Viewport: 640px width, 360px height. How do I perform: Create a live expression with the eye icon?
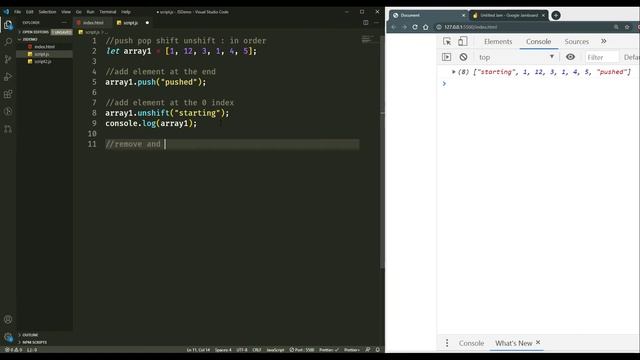pyautogui.click(x=570, y=57)
